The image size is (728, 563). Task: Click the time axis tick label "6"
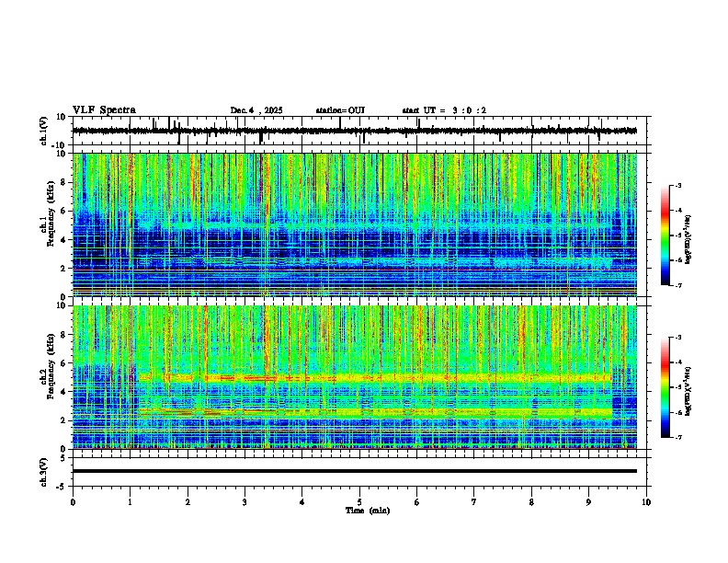[x=417, y=502]
